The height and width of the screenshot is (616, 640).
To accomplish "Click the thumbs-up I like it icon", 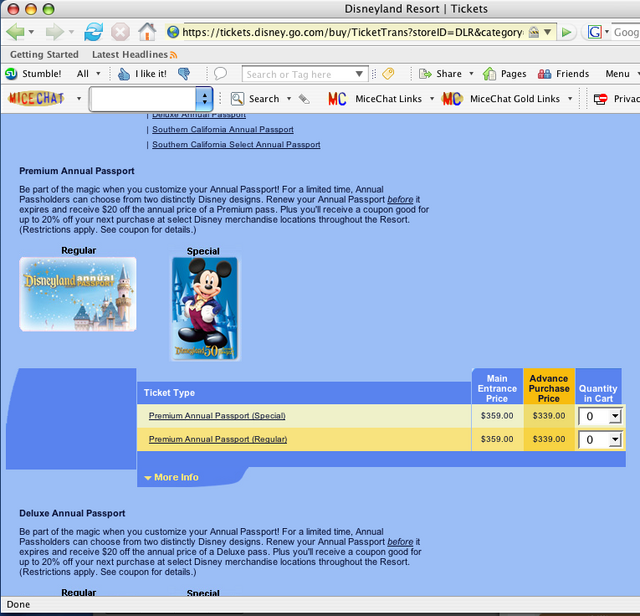I will (x=123, y=74).
